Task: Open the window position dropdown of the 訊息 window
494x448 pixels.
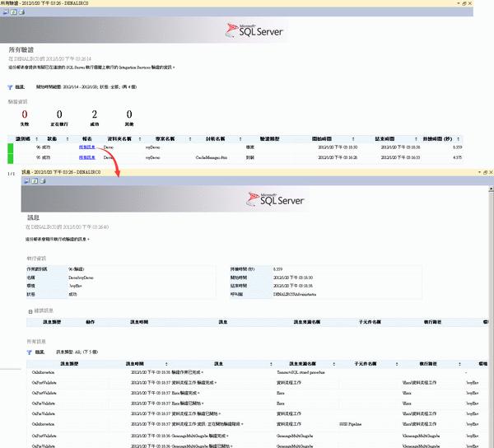Action: [479, 172]
